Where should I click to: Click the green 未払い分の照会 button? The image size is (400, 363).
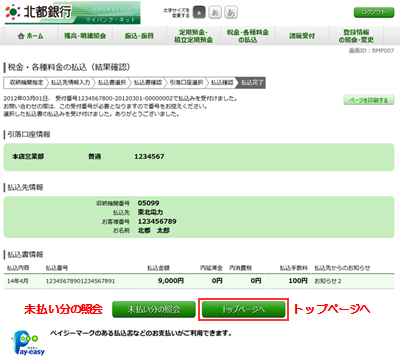154,309
